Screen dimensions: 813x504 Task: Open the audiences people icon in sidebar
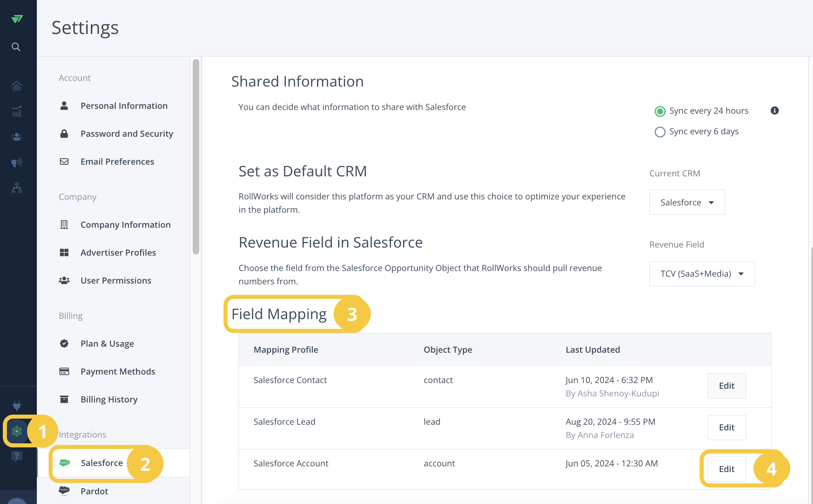coord(17,137)
